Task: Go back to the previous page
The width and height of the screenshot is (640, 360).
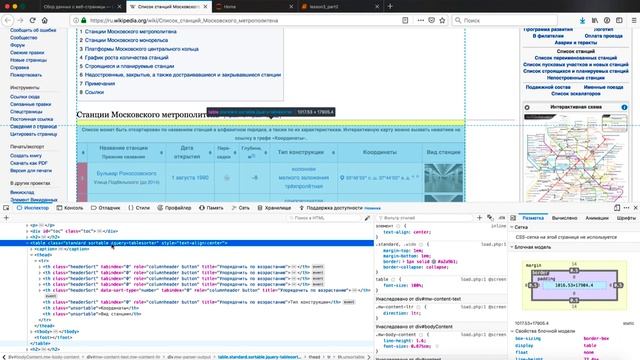Action: 8,20
